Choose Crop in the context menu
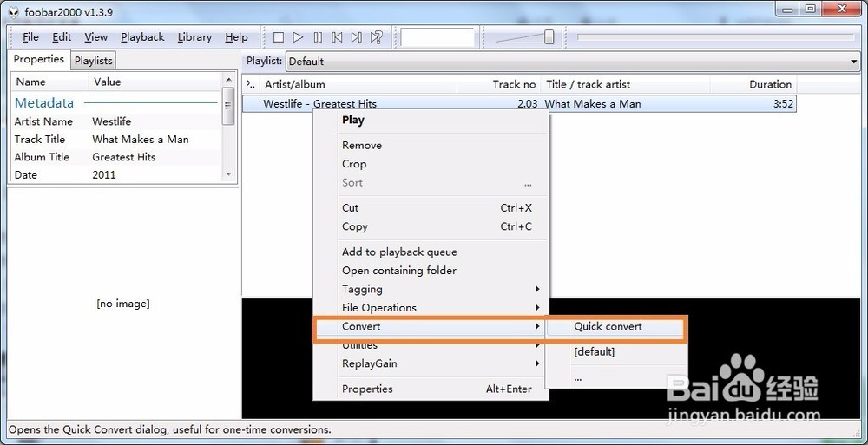This screenshot has height=445, width=868. [x=431, y=164]
